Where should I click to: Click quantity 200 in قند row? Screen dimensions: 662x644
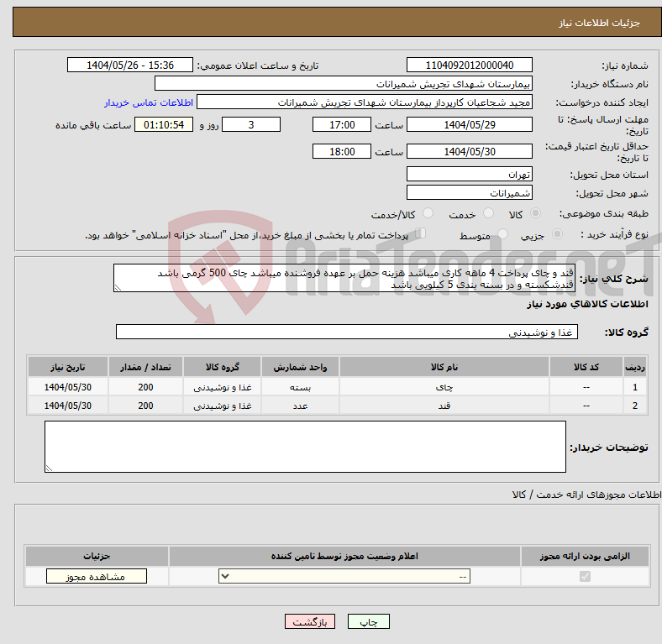click(145, 406)
